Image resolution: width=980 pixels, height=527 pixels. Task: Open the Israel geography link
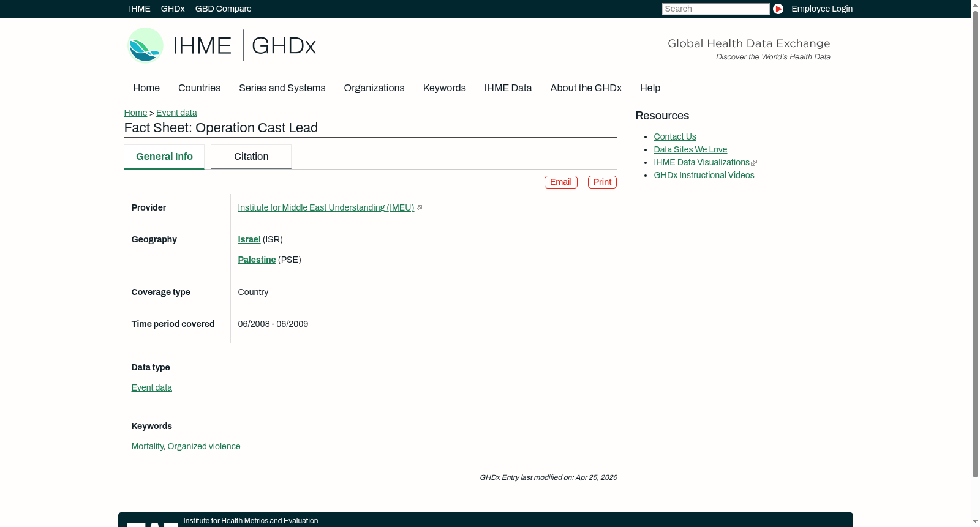249,239
